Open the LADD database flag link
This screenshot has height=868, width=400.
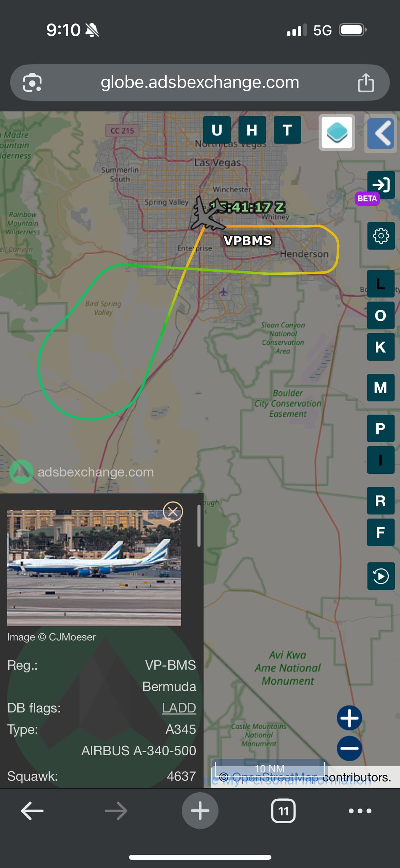click(x=179, y=708)
